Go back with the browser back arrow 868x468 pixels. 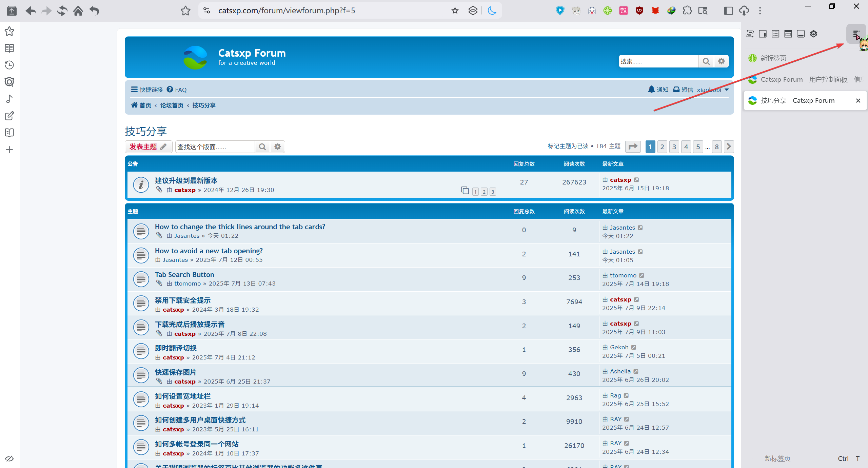[x=31, y=11]
